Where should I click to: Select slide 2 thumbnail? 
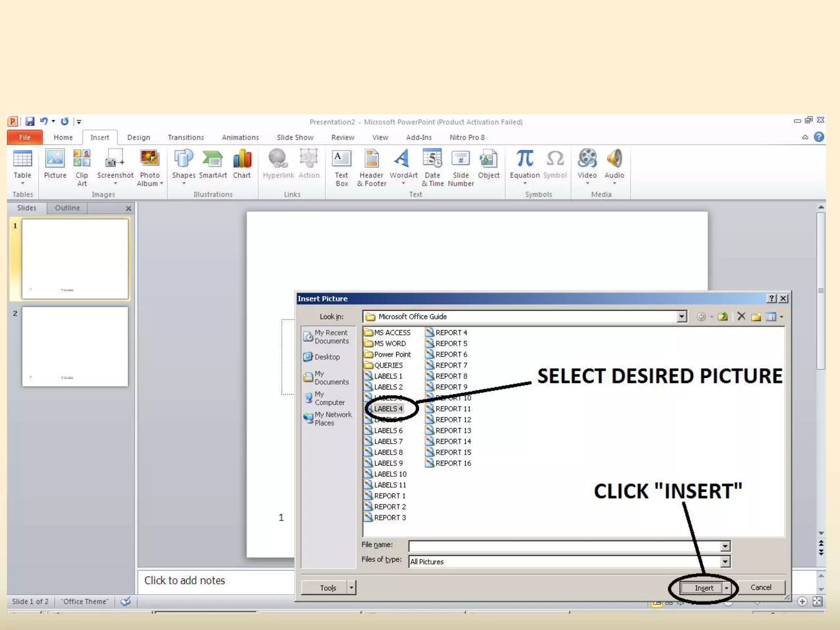click(75, 347)
